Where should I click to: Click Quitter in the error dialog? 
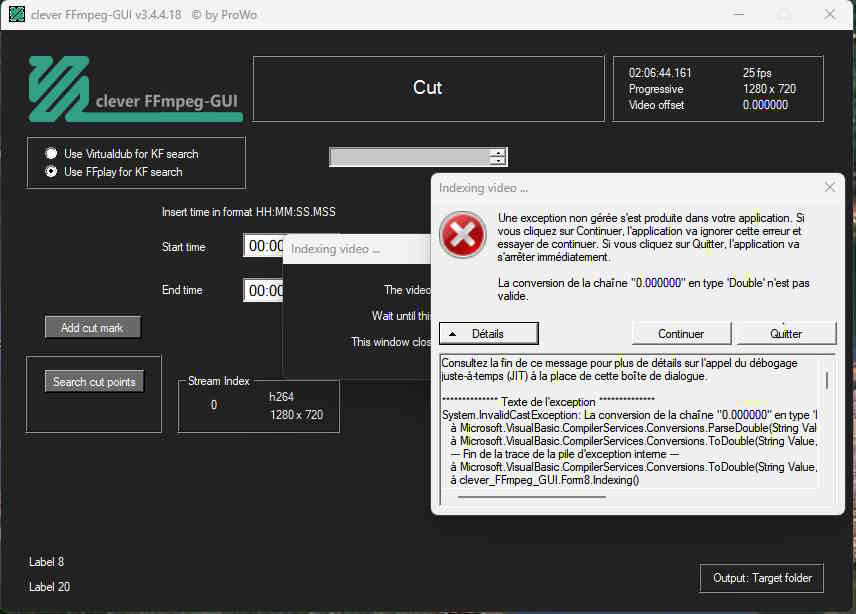coord(786,333)
